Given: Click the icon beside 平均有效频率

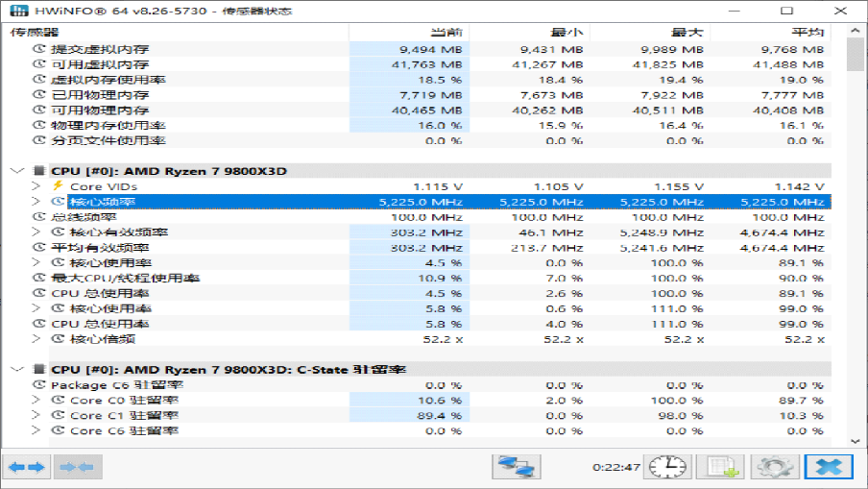Looking at the screenshot, I should pyautogui.click(x=38, y=247).
